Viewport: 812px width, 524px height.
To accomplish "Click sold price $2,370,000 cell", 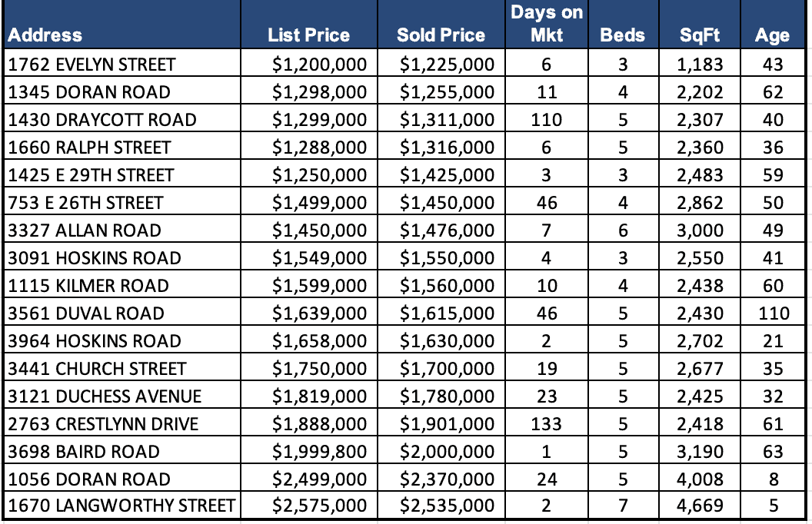I will (x=447, y=479).
